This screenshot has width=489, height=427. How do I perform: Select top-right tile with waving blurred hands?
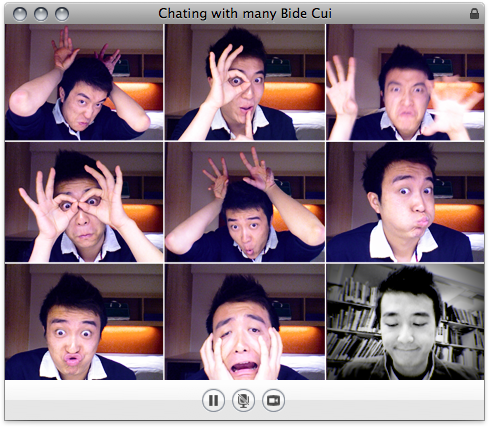click(x=405, y=82)
